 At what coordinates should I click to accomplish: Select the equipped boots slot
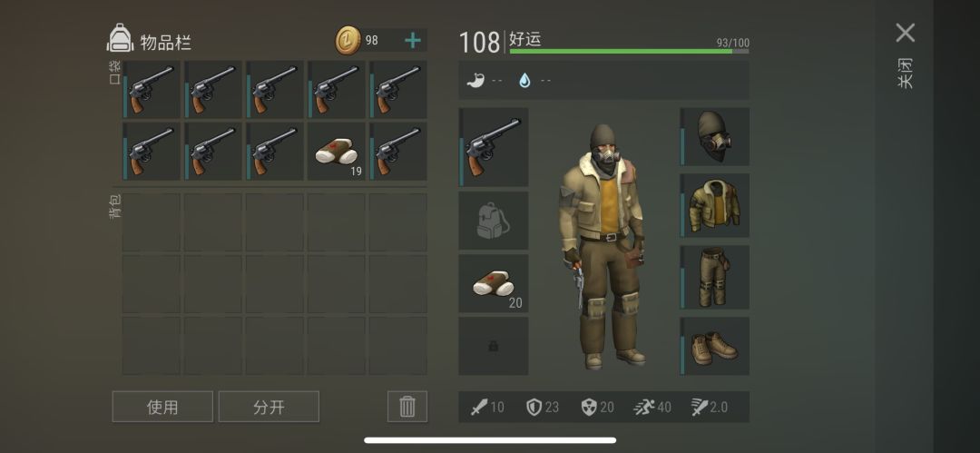[x=715, y=346]
